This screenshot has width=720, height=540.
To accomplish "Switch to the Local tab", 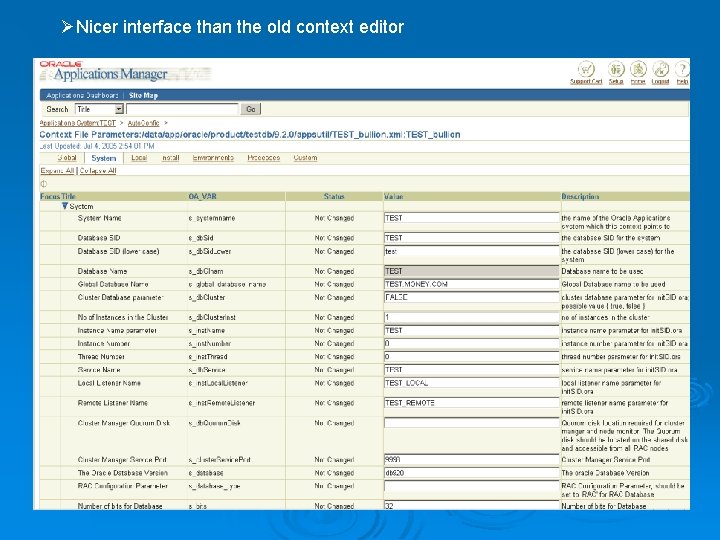I will pos(139,158).
